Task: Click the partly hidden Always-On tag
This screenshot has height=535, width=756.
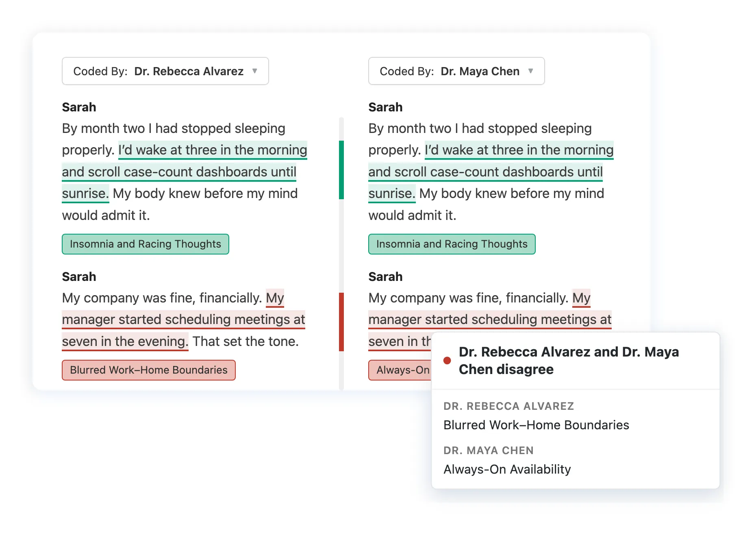Action: [400, 370]
